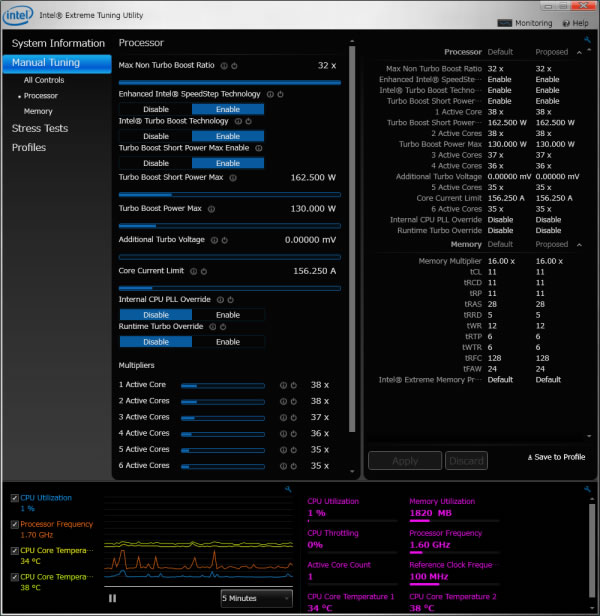Viewport: 600px width, 616px height.
Task: Reset Runtime Turbo Override default icon
Action: [223, 327]
